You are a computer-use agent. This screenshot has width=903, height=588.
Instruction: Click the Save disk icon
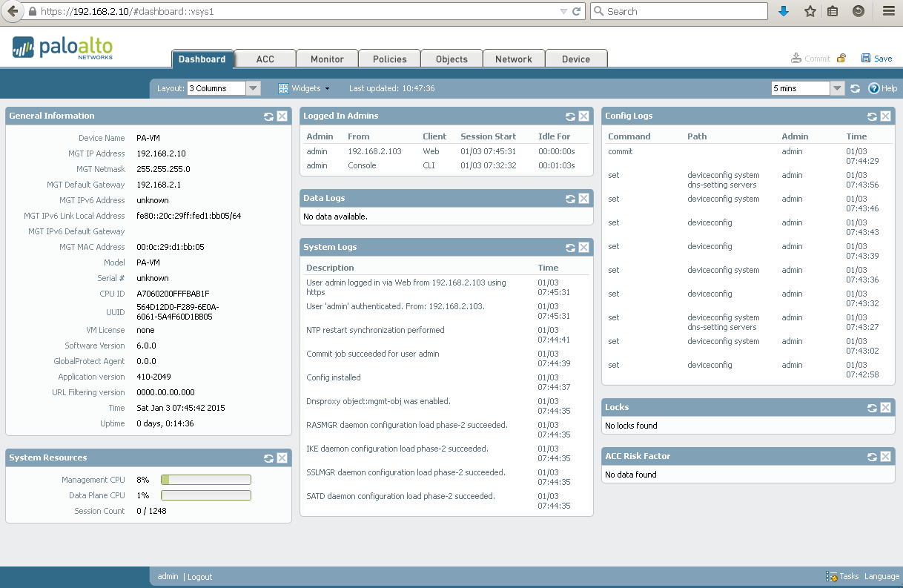coord(865,58)
